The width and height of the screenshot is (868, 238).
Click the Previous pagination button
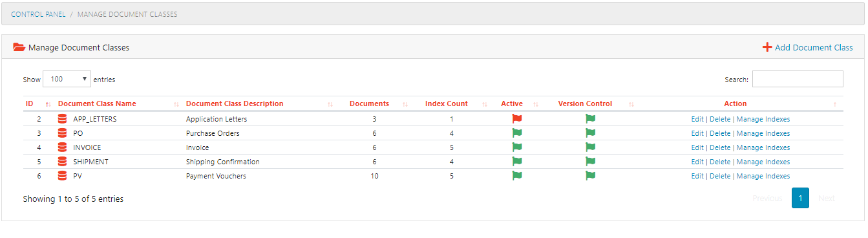(x=767, y=198)
